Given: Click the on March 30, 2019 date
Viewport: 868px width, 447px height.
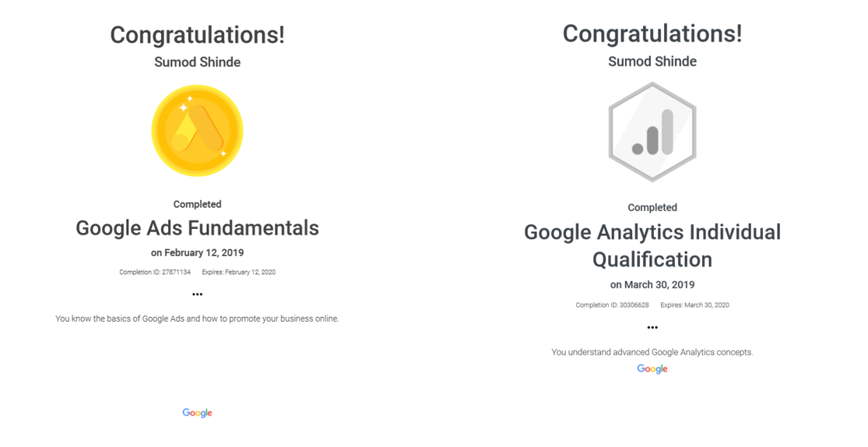Looking at the screenshot, I should (x=652, y=285).
